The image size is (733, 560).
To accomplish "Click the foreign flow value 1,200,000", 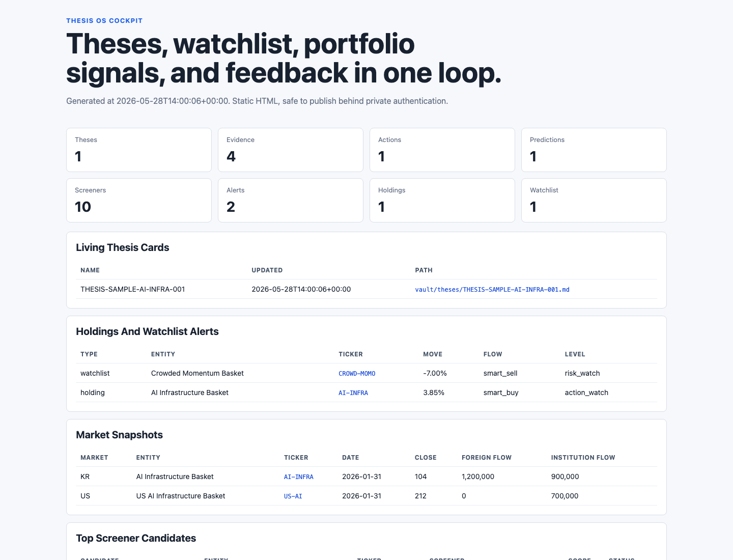I will click(478, 477).
